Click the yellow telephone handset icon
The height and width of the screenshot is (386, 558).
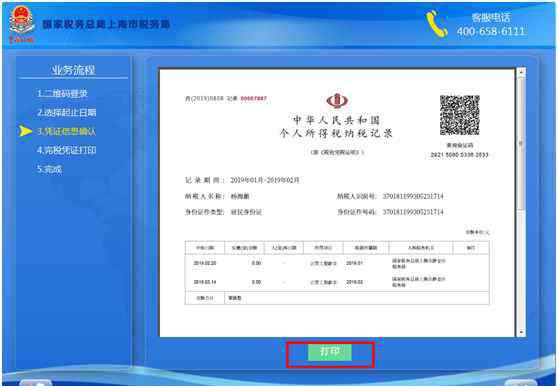[437, 24]
